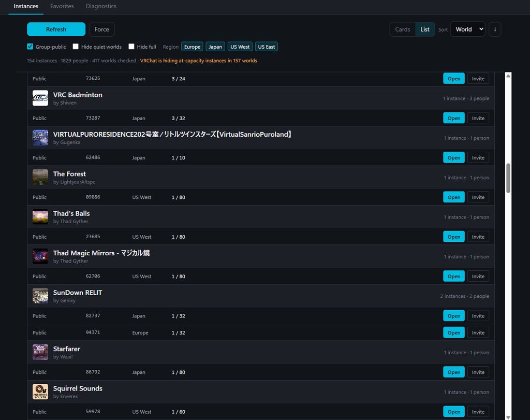
Task: Toggle the Japan region filter
Action: click(215, 47)
